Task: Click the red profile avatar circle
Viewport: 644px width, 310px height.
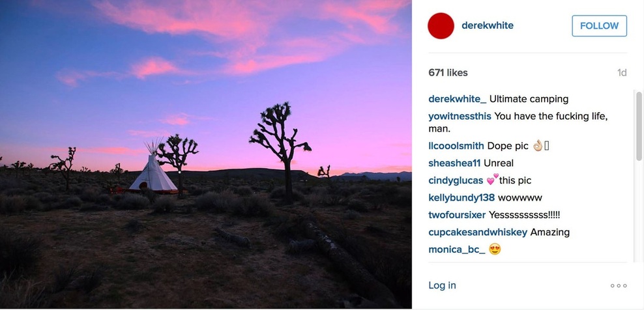Action: (x=441, y=26)
